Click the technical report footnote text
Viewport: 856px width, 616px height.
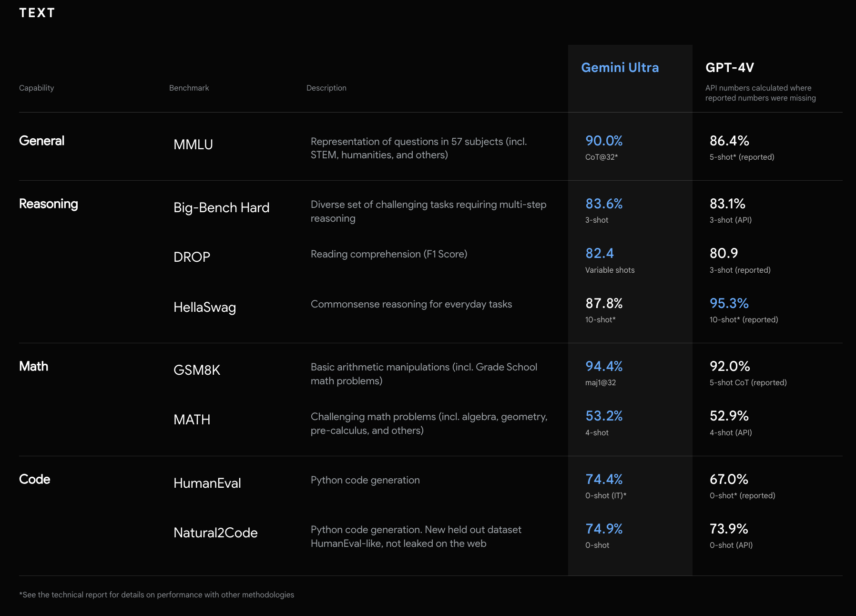[x=156, y=595]
